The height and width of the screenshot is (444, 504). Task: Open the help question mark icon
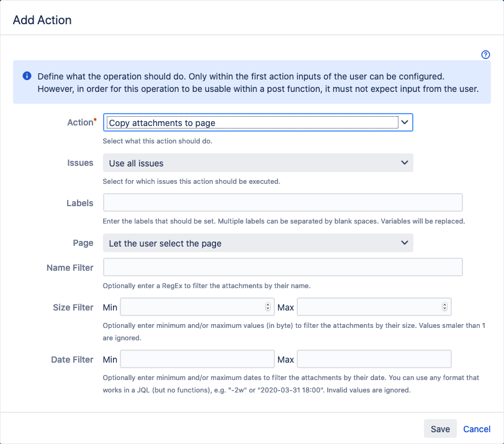(x=485, y=55)
